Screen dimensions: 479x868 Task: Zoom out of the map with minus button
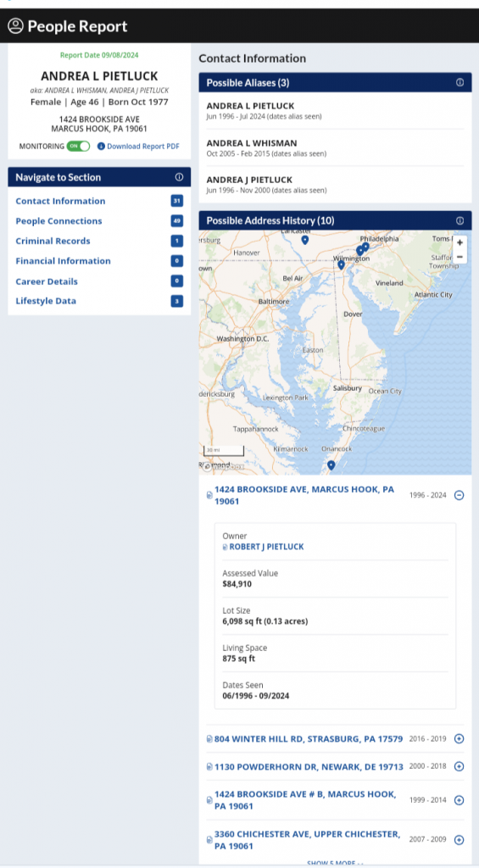coord(460,257)
